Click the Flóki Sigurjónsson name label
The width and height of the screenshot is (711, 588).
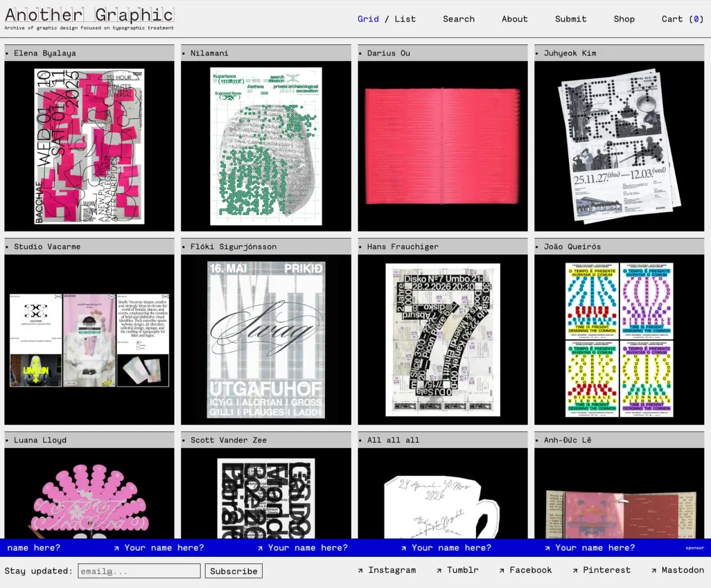tap(233, 247)
